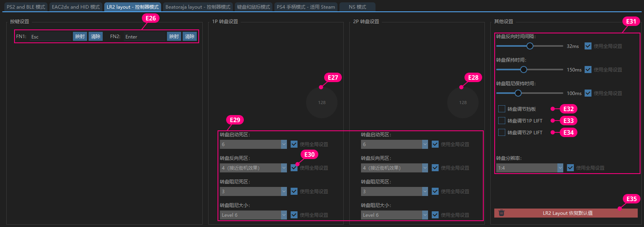644x227 pixels.
Task: Click LR2 Layout 恢复默认值 button
Action: pyautogui.click(x=567, y=213)
